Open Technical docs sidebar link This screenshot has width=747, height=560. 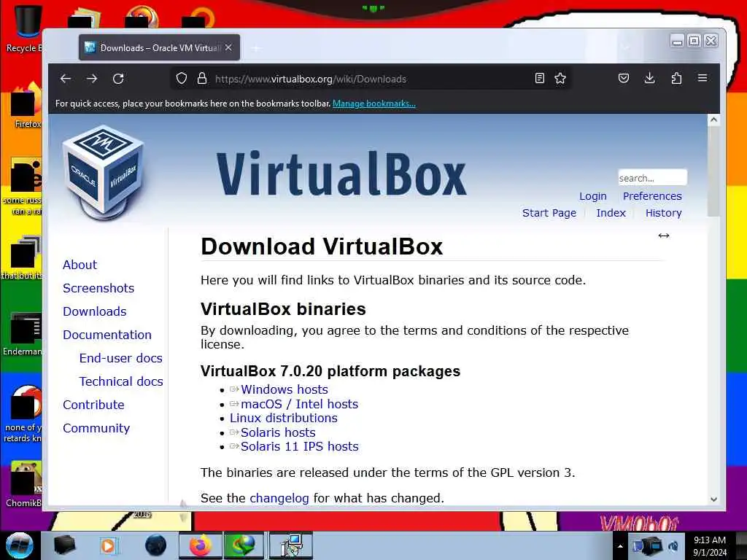pos(121,381)
